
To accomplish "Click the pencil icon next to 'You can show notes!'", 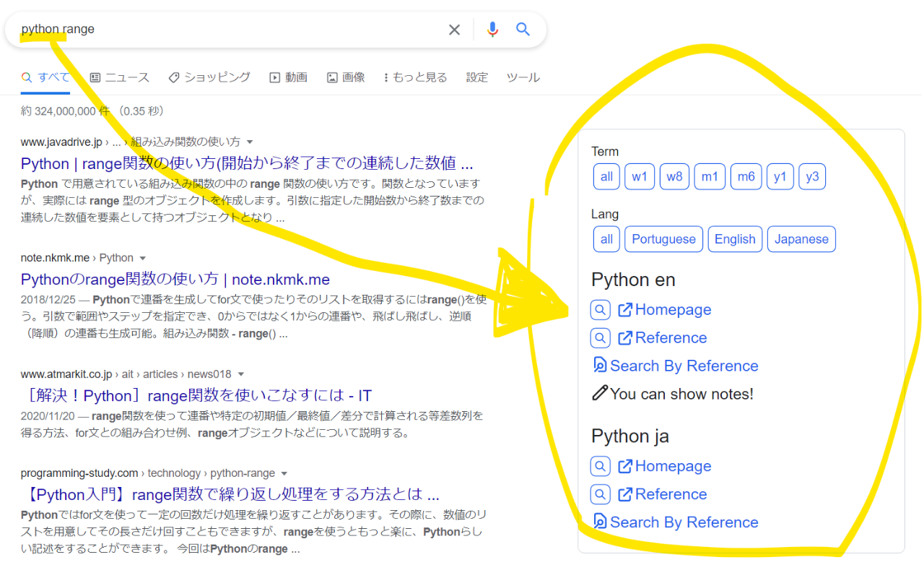I will point(599,394).
